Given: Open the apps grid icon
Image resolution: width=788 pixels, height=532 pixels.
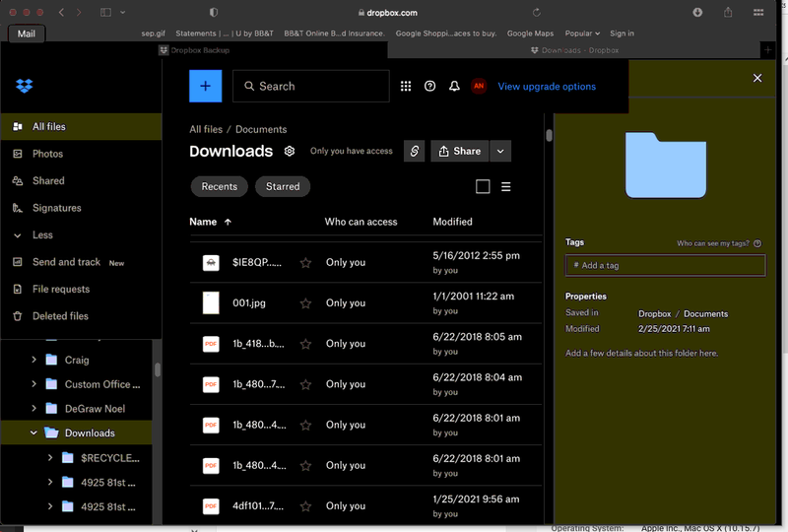Looking at the screenshot, I should coord(406,87).
